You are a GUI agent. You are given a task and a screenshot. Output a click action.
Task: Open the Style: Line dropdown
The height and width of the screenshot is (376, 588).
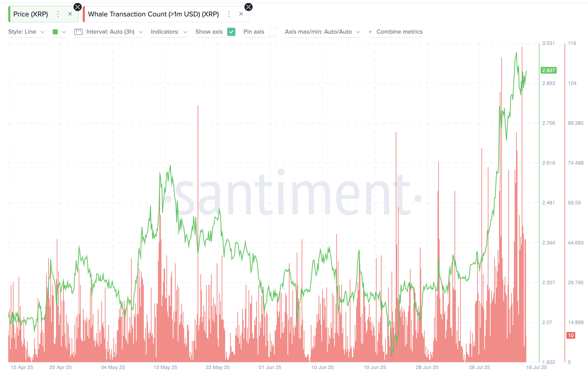tap(26, 32)
